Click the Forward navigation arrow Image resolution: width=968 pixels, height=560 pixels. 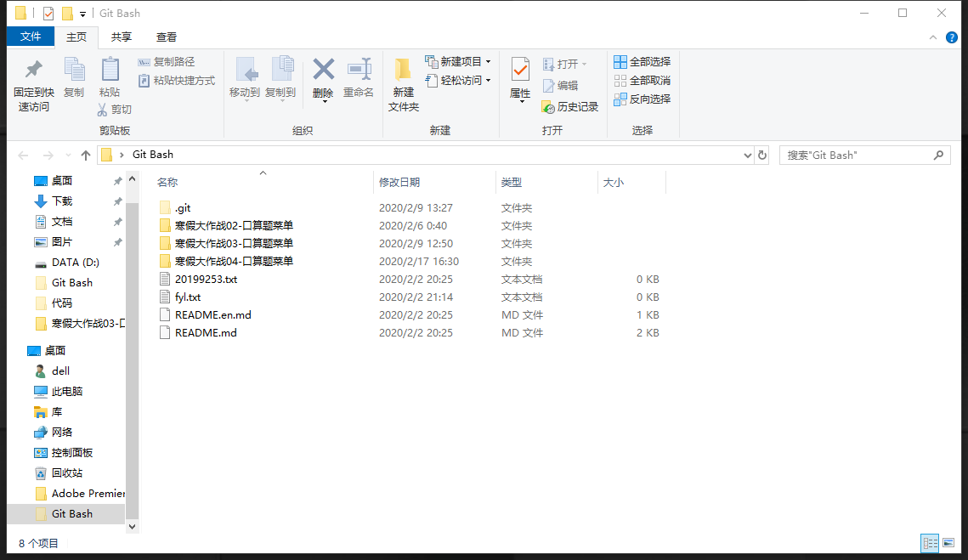[x=48, y=155]
